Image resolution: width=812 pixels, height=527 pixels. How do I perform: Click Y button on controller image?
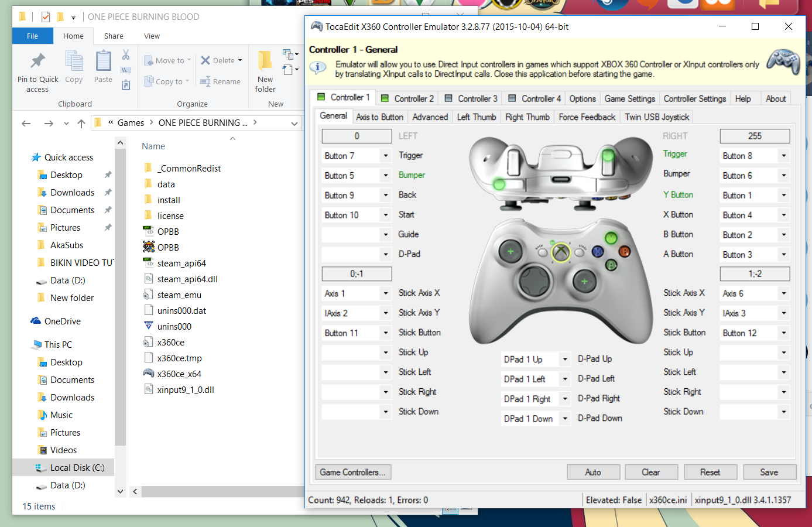tap(611, 238)
